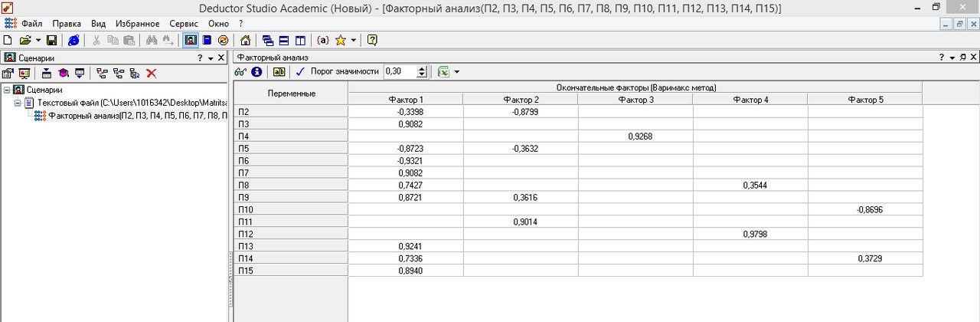
Task: Open help question-mark toolbar icon
Action: coord(372,40)
